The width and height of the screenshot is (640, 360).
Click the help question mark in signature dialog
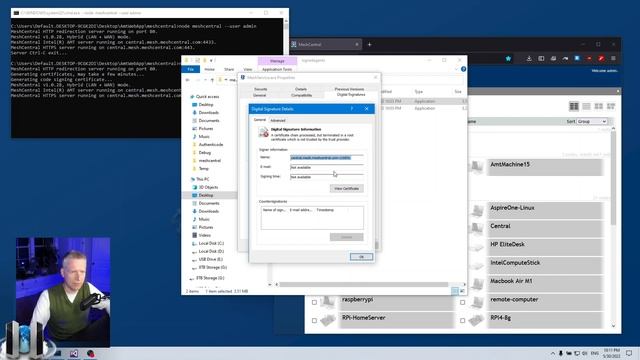click(x=351, y=109)
